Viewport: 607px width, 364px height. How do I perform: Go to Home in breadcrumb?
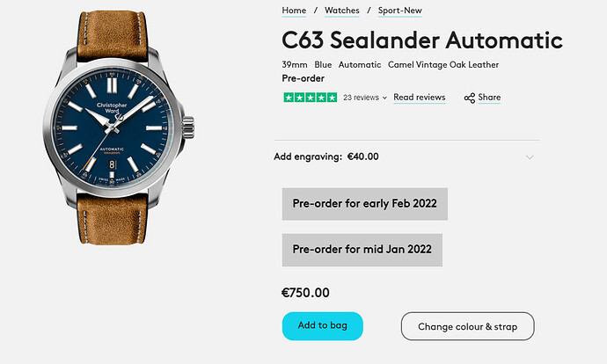pyautogui.click(x=294, y=11)
